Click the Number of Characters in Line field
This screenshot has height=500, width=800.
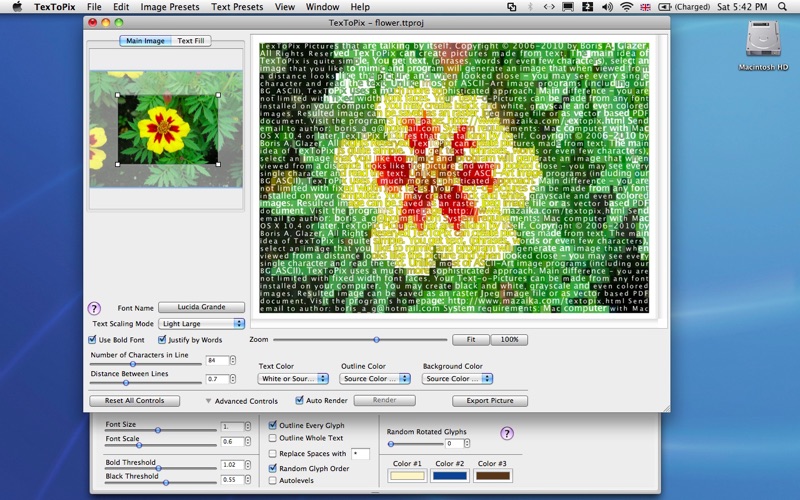coord(217,360)
